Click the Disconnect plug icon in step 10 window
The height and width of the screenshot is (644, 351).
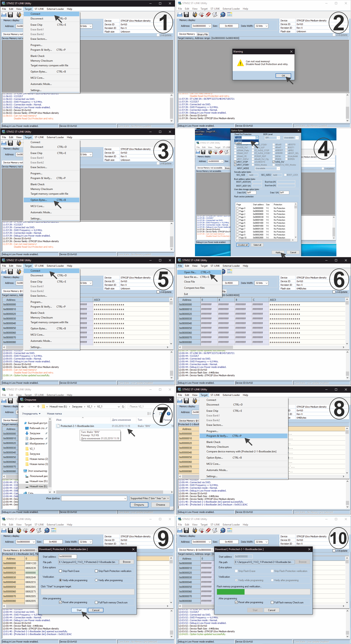tap(201, 530)
